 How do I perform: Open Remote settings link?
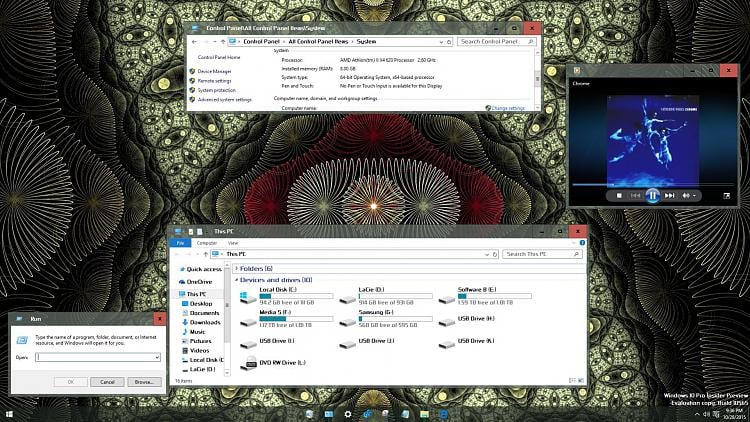pos(214,81)
